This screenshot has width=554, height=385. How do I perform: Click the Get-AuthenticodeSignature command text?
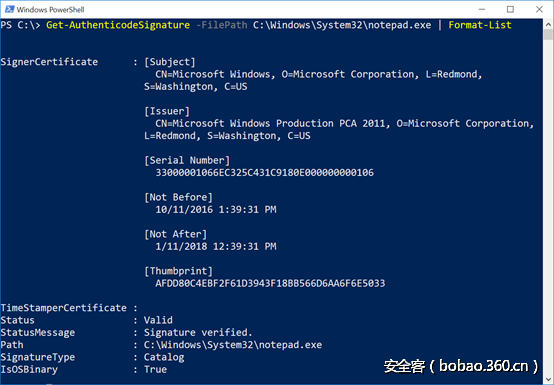pyautogui.click(x=118, y=25)
